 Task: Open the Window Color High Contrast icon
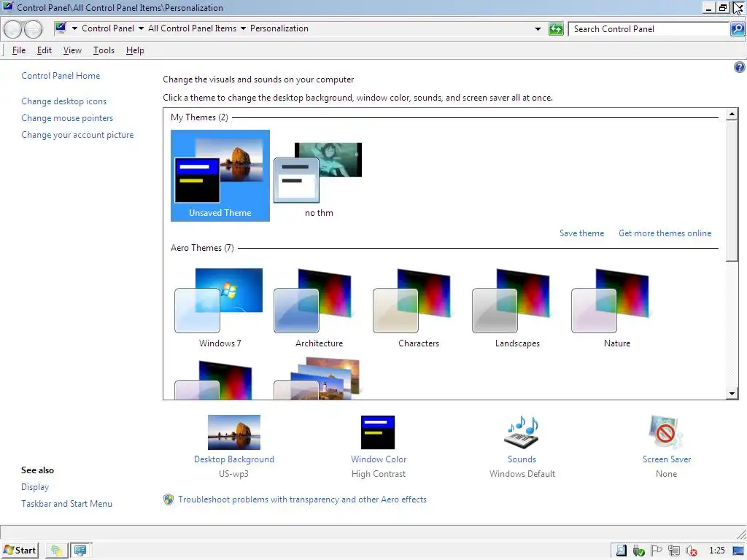(x=378, y=432)
